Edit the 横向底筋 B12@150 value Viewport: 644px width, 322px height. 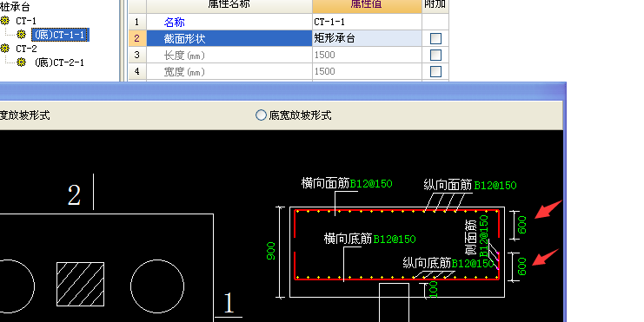pyautogui.click(x=395, y=239)
